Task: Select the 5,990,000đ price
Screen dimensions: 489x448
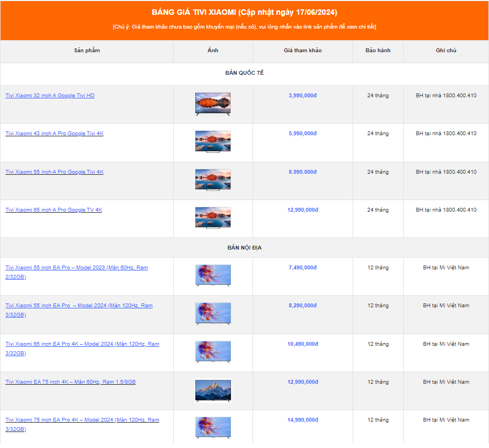Action: pyautogui.click(x=303, y=134)
